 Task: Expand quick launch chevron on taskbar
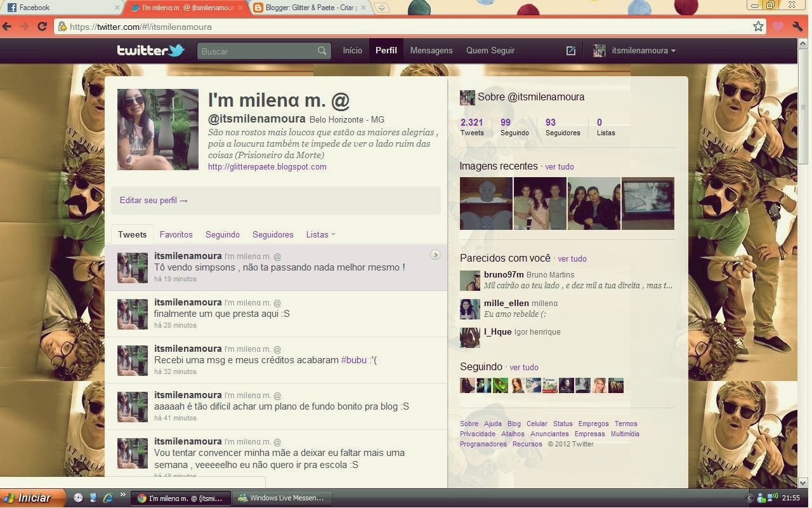point(122,496)
